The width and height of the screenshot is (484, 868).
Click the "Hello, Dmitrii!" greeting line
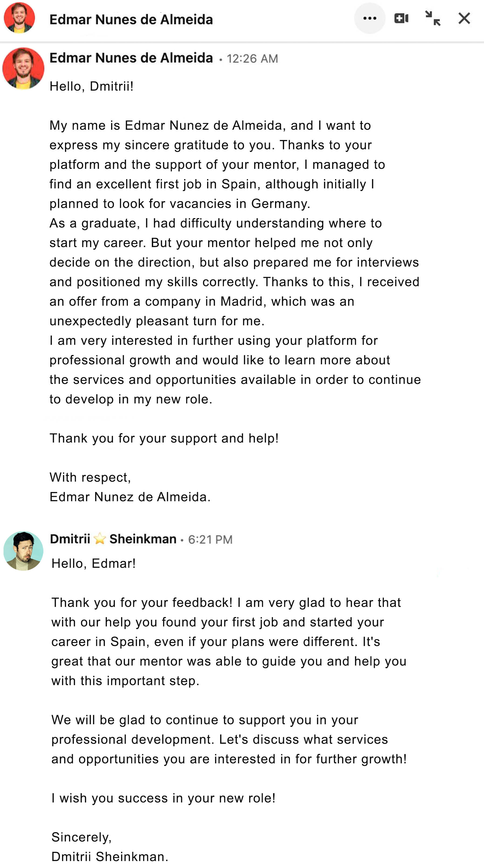[x=92, y=86]
